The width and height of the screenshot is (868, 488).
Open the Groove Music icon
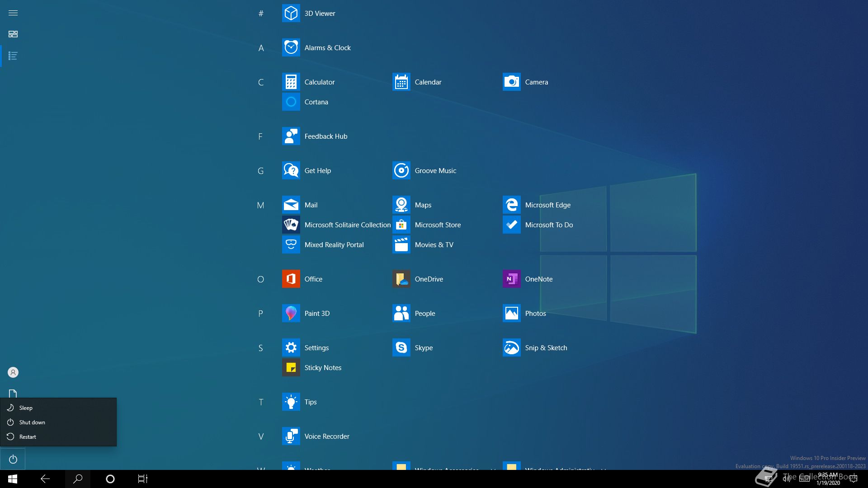(401, 171)
